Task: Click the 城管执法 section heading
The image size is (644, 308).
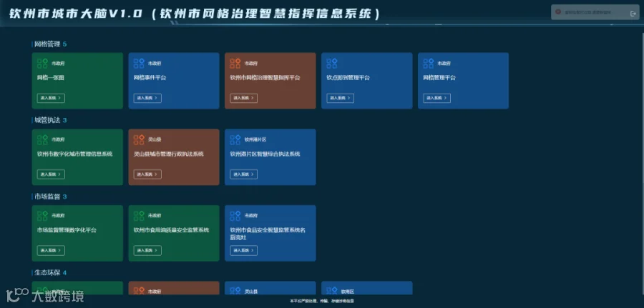Action: tap(47, 120)
